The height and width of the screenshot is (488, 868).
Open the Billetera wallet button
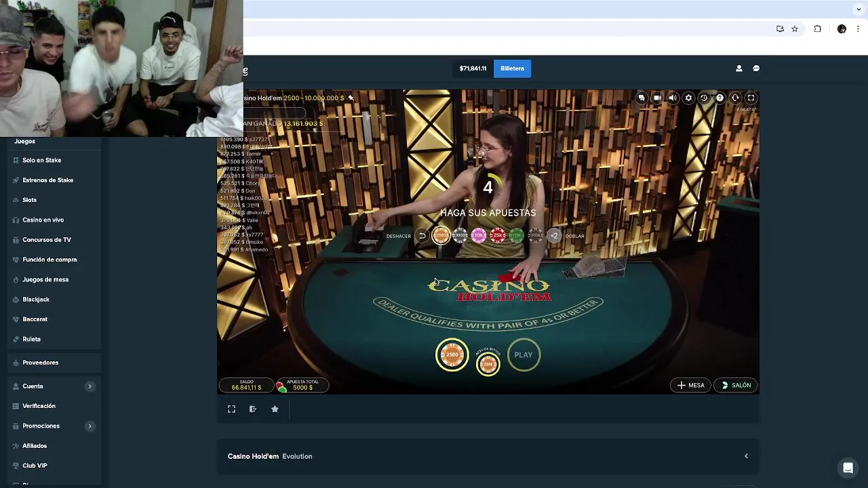[x=512, y=68]
